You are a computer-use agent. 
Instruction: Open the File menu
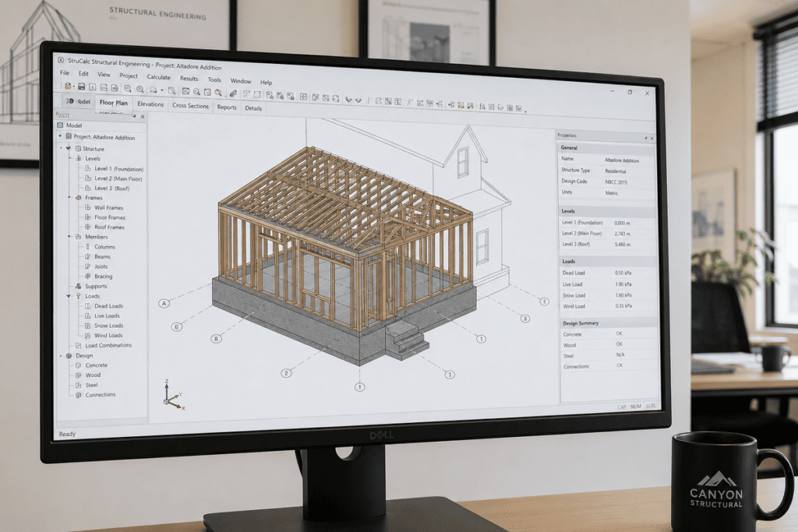65,72
